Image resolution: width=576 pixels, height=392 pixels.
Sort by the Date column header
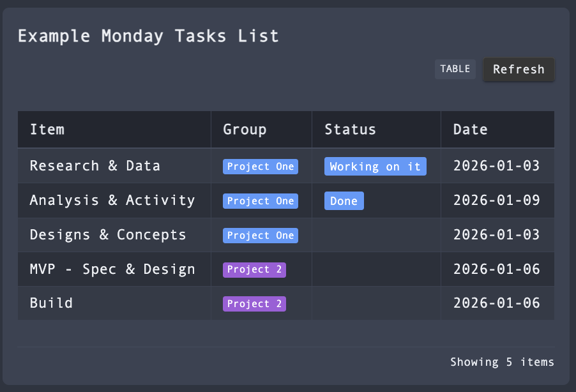pos(470,129)
